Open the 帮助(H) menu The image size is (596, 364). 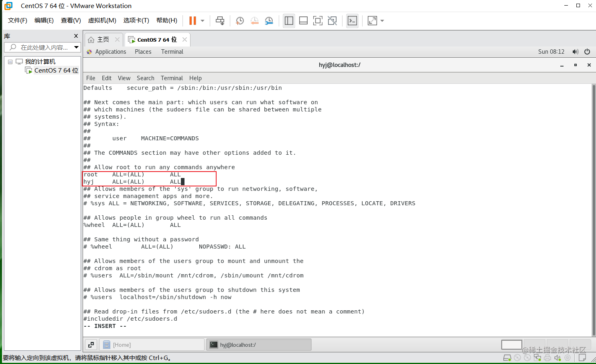click(167, 20)
